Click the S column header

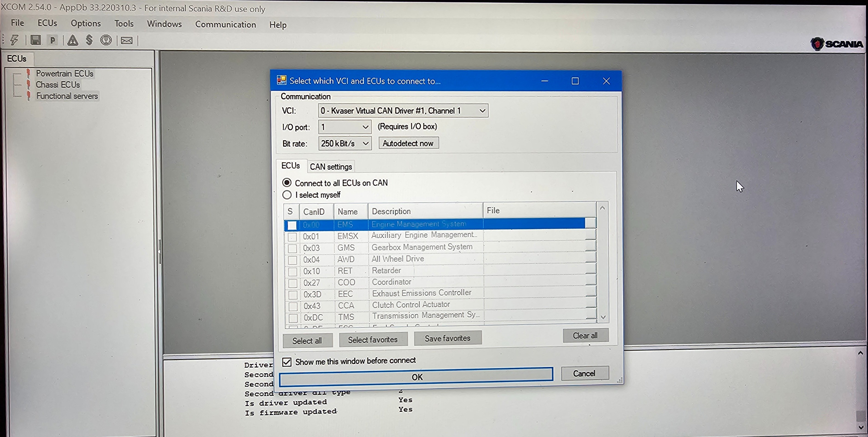coord(291,211)
